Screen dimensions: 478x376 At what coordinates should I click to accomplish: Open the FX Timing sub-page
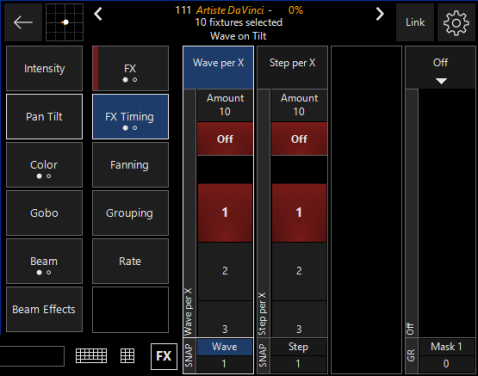pyautogui.click(x=130, y=117)
